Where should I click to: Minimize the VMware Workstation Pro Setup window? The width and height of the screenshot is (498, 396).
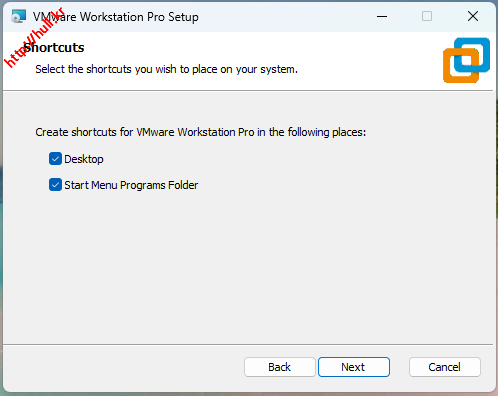[382, 16]
